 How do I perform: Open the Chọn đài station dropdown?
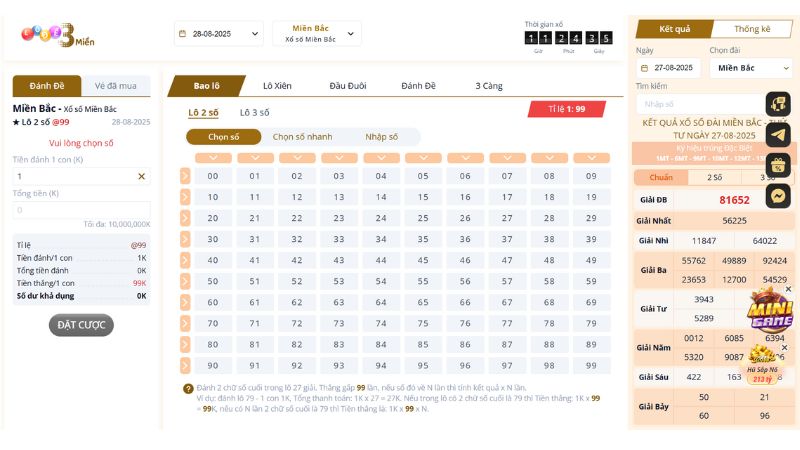pos(750,68)
